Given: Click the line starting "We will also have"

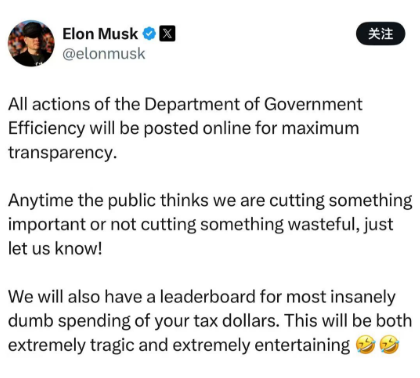Looking at the screenshot, I should coord(202,297).
